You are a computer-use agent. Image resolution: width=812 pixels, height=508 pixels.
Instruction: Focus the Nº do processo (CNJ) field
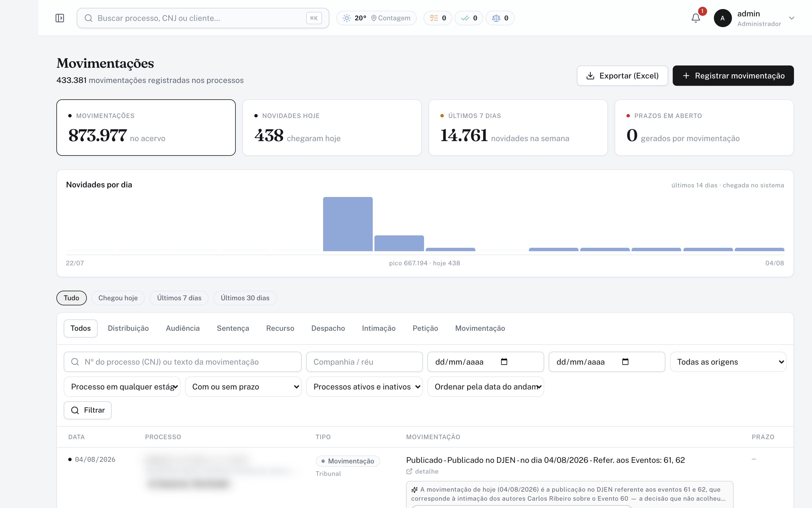182,362
